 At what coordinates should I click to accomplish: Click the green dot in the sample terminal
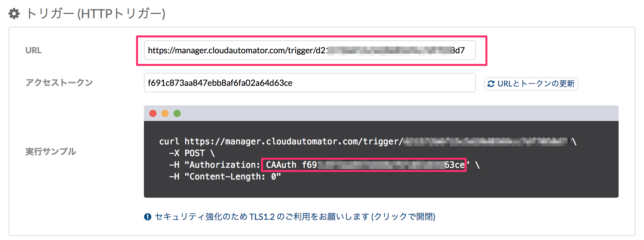pyautogui.click(x=177, y=113)
